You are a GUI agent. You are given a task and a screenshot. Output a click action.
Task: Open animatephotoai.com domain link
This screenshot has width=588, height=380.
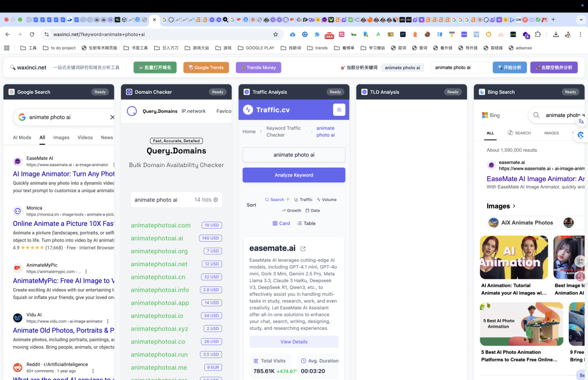(161, 225)
